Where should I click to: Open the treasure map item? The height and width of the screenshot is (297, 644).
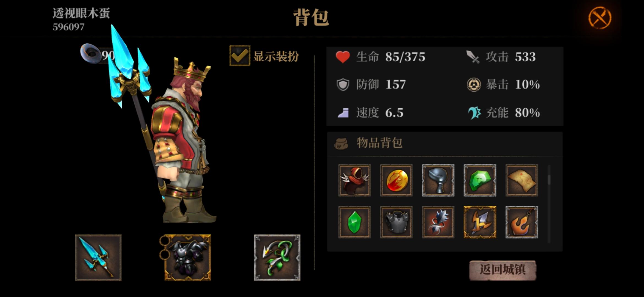[x=522, y=180]
